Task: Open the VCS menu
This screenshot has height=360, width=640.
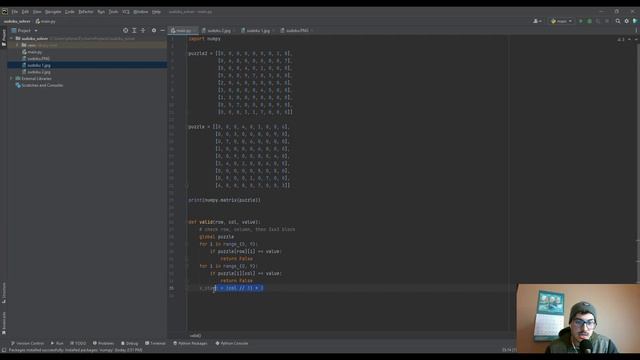Action: (x=126, y=12)
